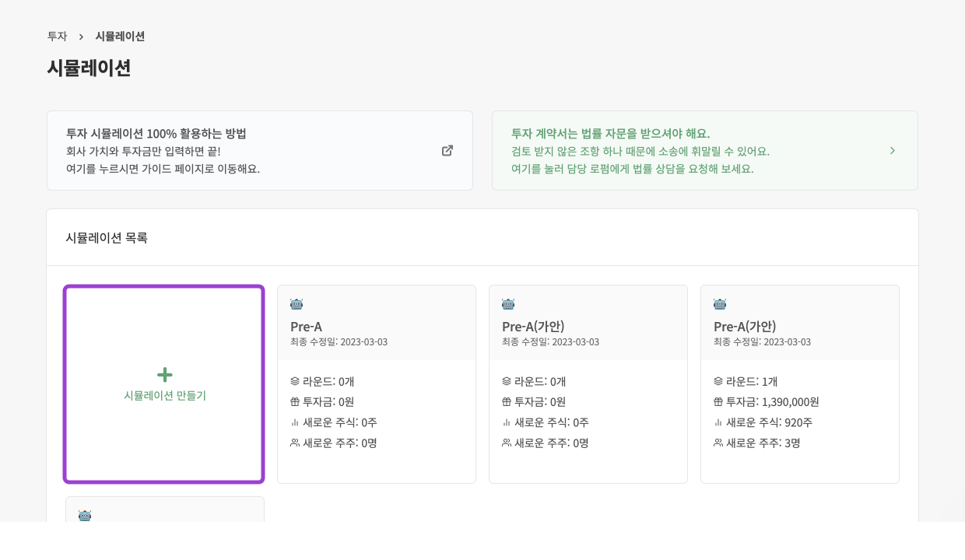This screenshot has height=560, width=965.
Task: Open the Pre-A simulation card
Action: coord(377,383)
